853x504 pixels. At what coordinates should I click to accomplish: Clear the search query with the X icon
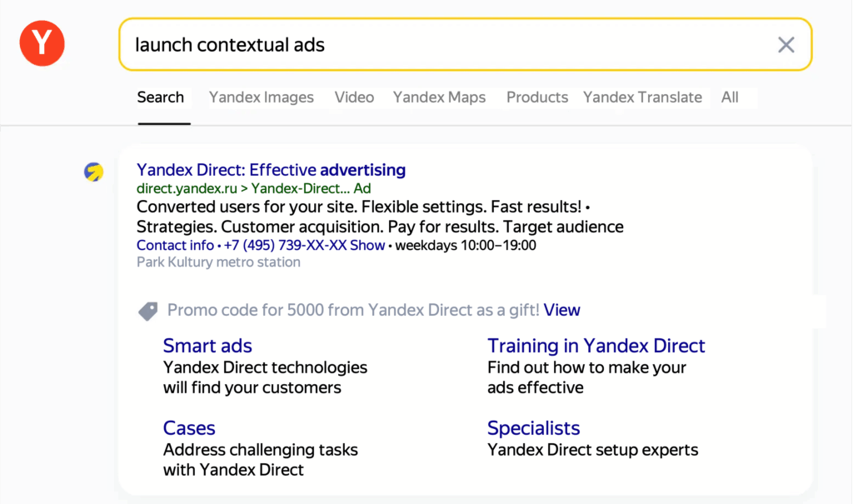(x=786, y=45)
